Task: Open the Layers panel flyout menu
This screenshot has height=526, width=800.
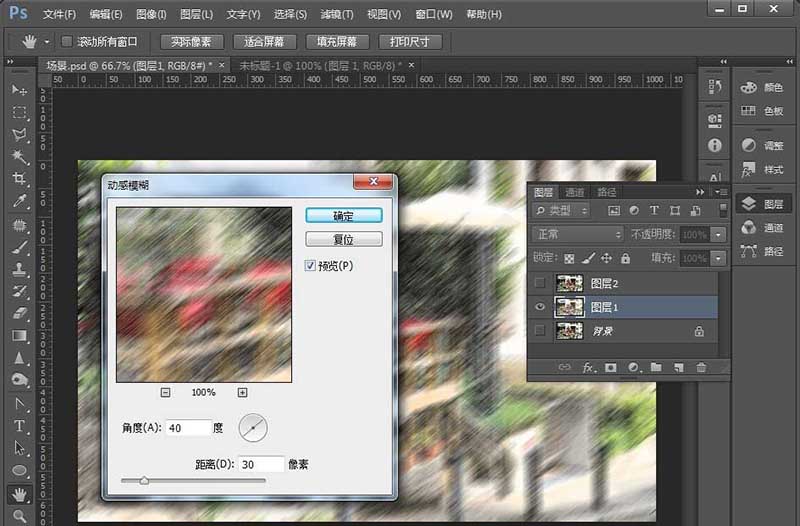Action: (721, 192)
